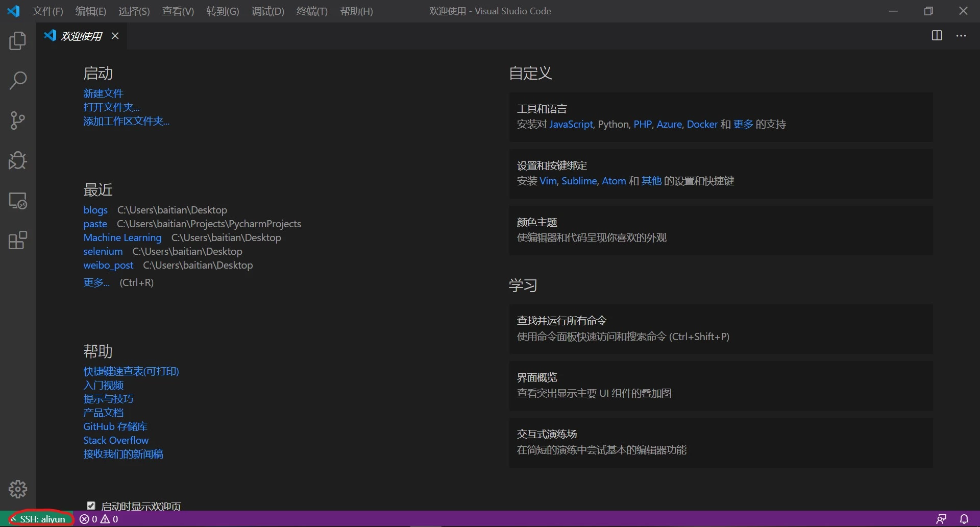The height and width of the screenshot is (527, 980).
Task: Open the editor More Actions ellipsis
Action: click(x=961, y=36)
